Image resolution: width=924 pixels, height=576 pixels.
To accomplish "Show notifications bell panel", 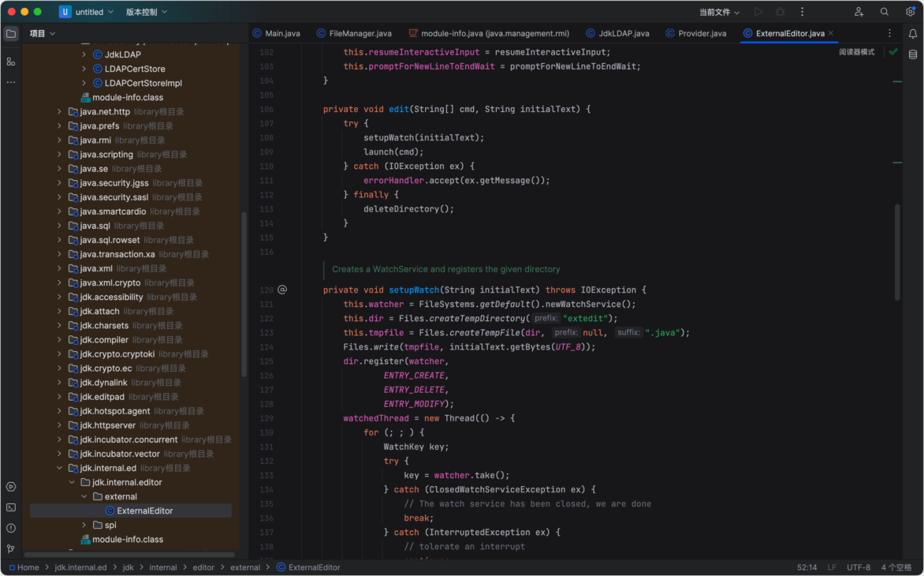I will (913, 34).
